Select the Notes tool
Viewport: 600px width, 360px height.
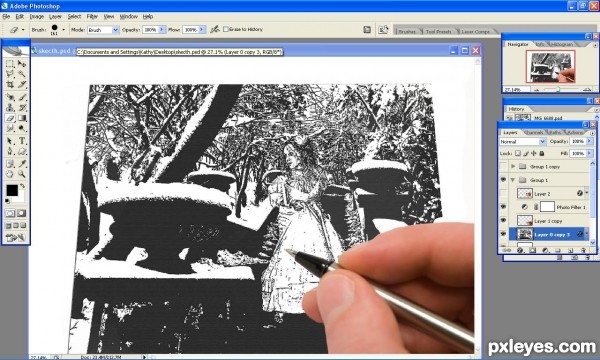(x=10, y=164)
